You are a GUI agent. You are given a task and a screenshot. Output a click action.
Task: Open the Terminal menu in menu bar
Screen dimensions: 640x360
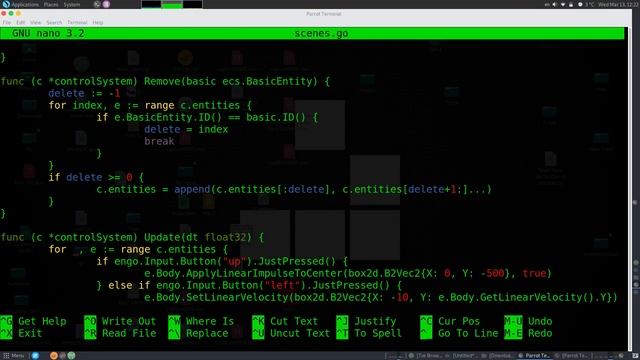pos(77,22)
